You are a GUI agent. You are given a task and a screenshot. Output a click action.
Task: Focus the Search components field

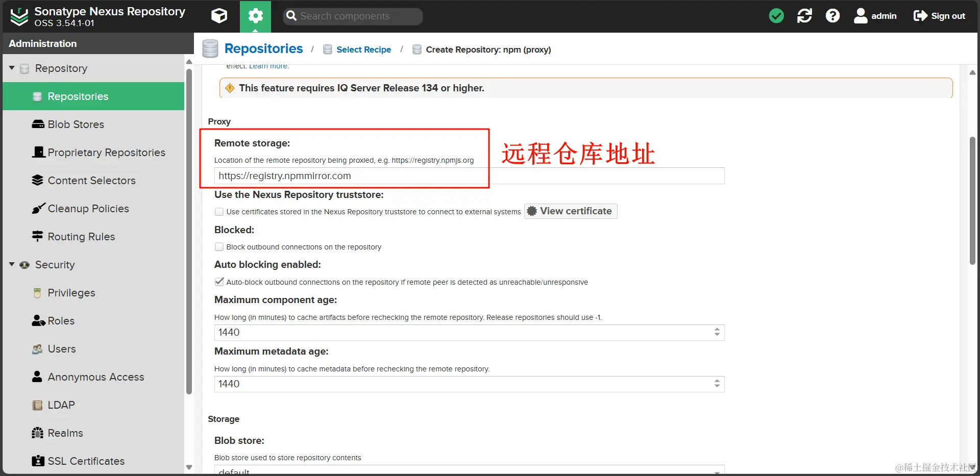pyautogui.click(x=353, y=16)
